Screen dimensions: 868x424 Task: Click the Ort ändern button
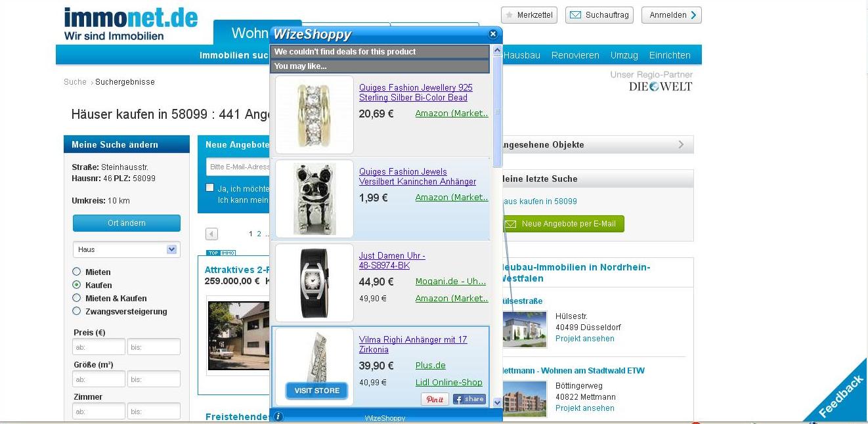pos(127,223)
